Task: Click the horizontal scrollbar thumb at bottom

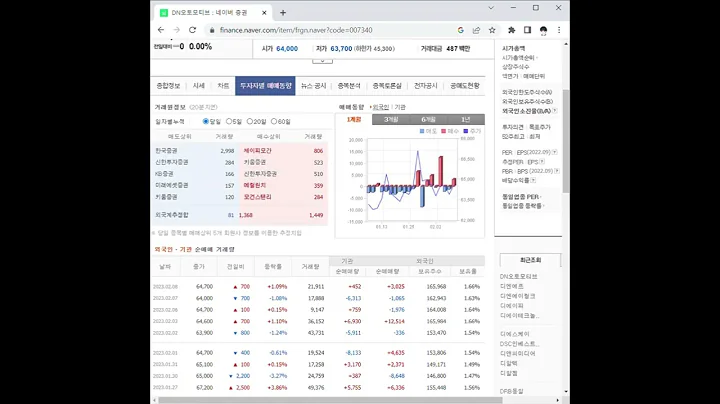Action: tap(331, 400)
